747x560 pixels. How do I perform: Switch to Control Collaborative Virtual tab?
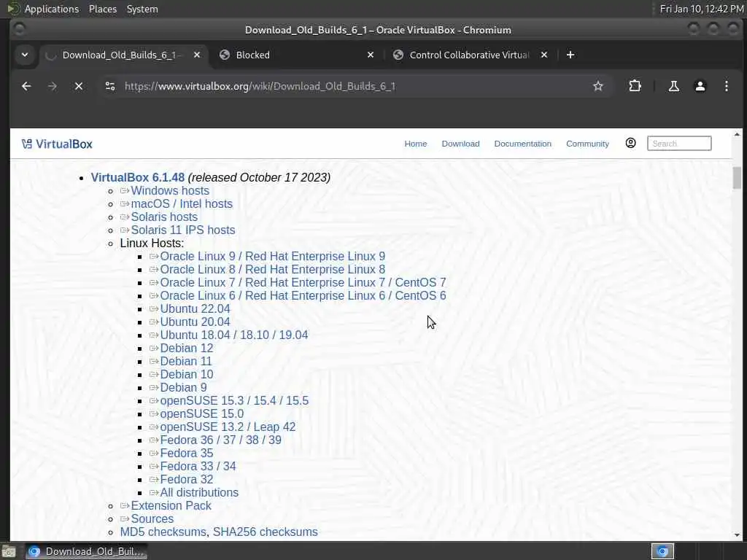[x=471, y=55]
